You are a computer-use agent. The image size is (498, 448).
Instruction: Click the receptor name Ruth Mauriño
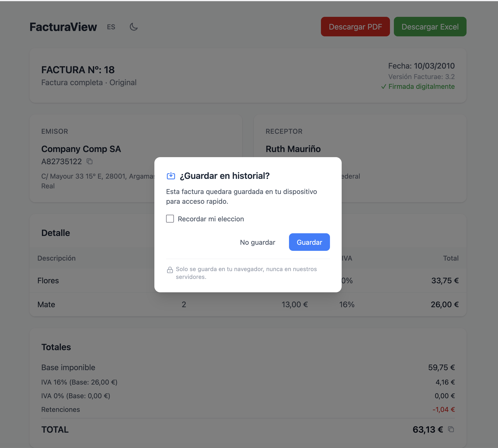click(293, 149)
